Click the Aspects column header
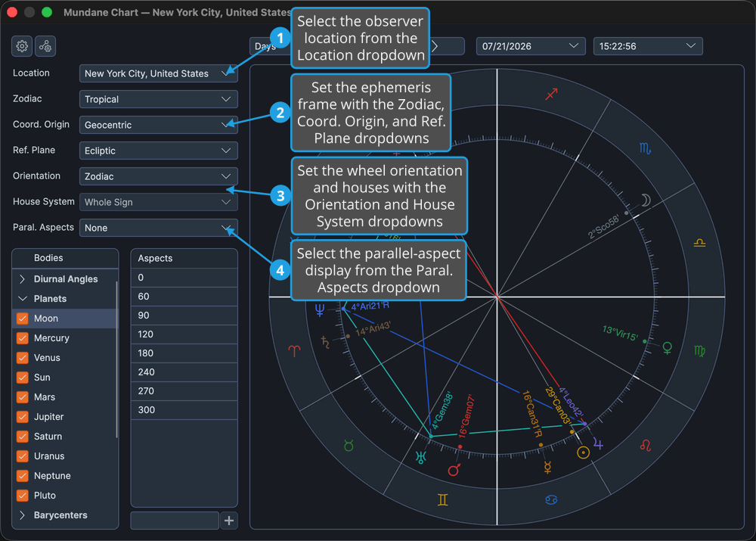This screenshot has height=541, width=756. [184, 258]
